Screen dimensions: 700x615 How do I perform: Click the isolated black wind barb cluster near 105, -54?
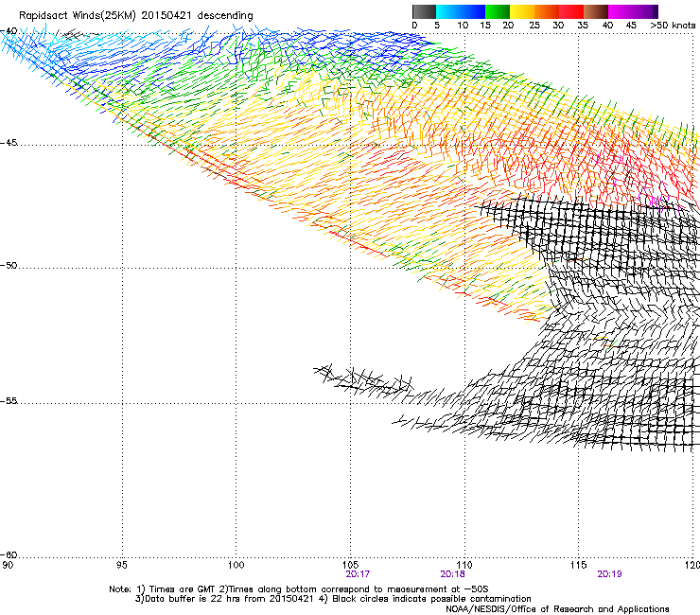click(x=364, y=380)
